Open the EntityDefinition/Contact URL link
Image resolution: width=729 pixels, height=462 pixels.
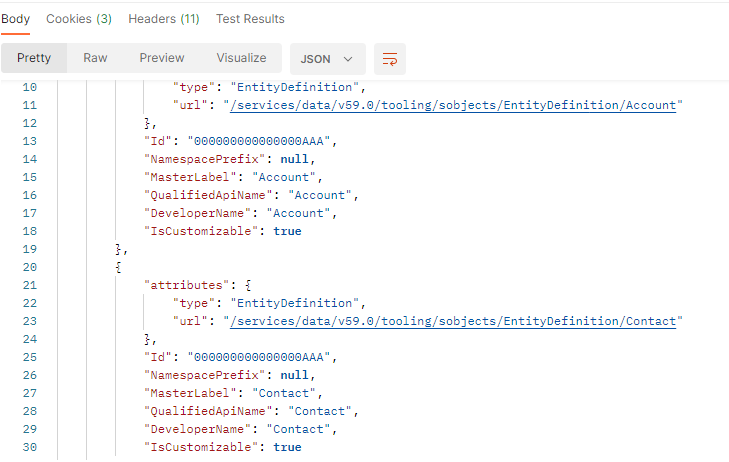click(453, 322)
